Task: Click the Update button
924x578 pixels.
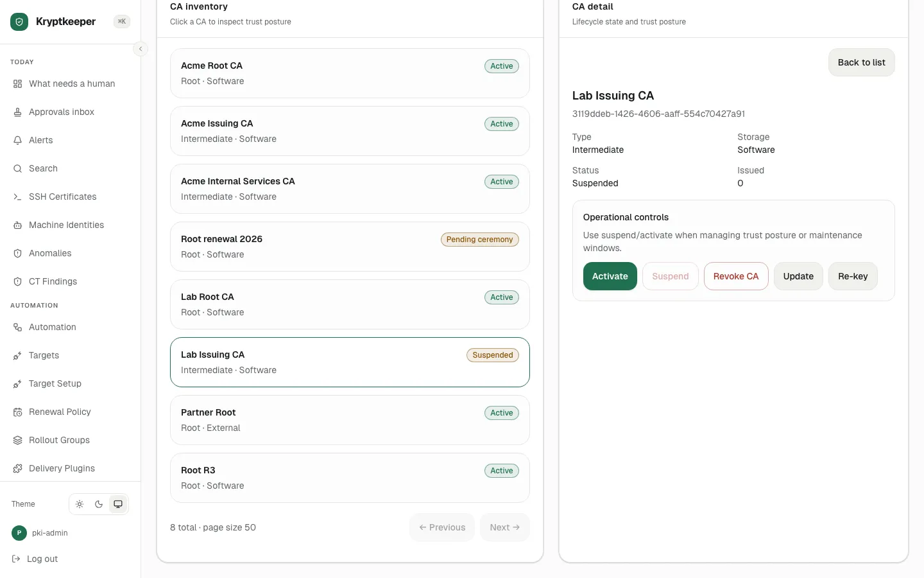Action: [x=798, y=276]
